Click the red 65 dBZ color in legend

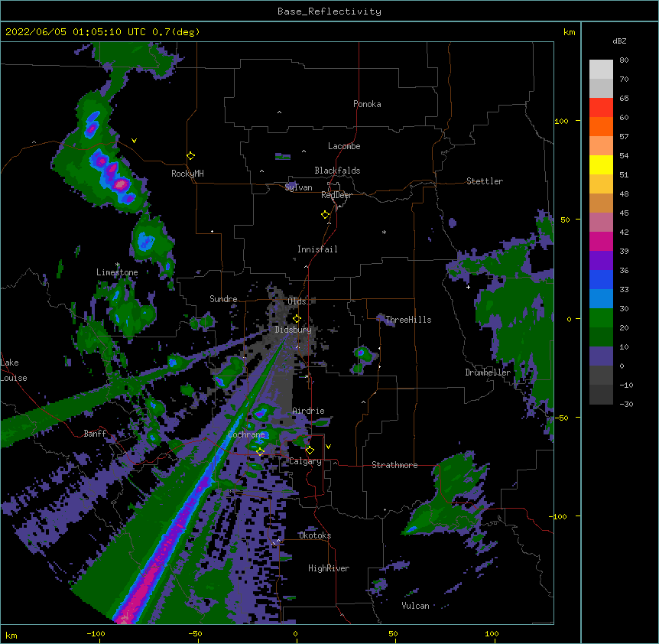tap(601, 107)
